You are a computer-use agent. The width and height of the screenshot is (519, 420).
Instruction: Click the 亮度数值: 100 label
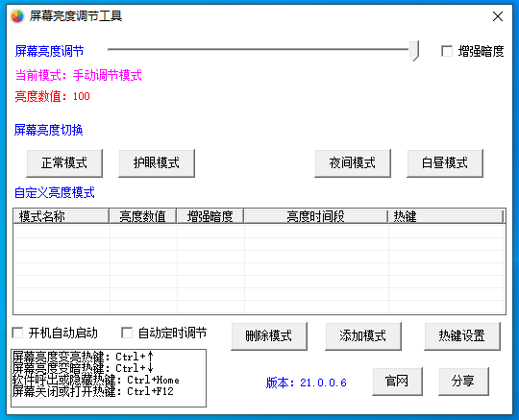pos(52,96)
